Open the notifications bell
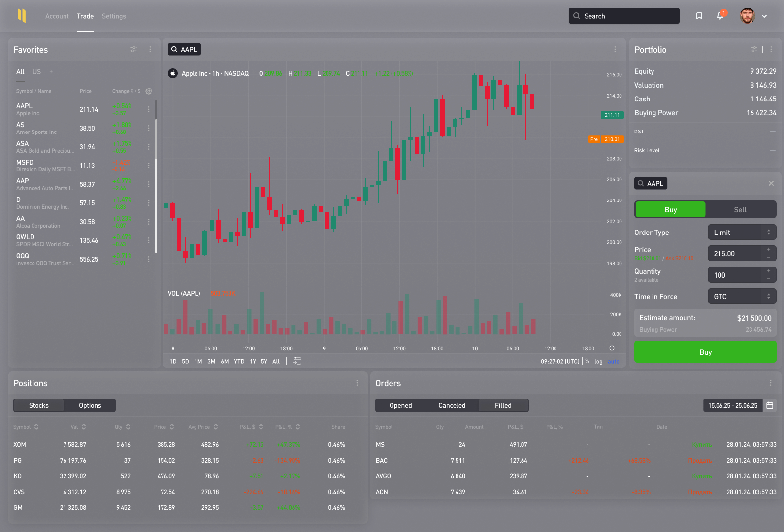784x532 pixels. pos(720,16)
